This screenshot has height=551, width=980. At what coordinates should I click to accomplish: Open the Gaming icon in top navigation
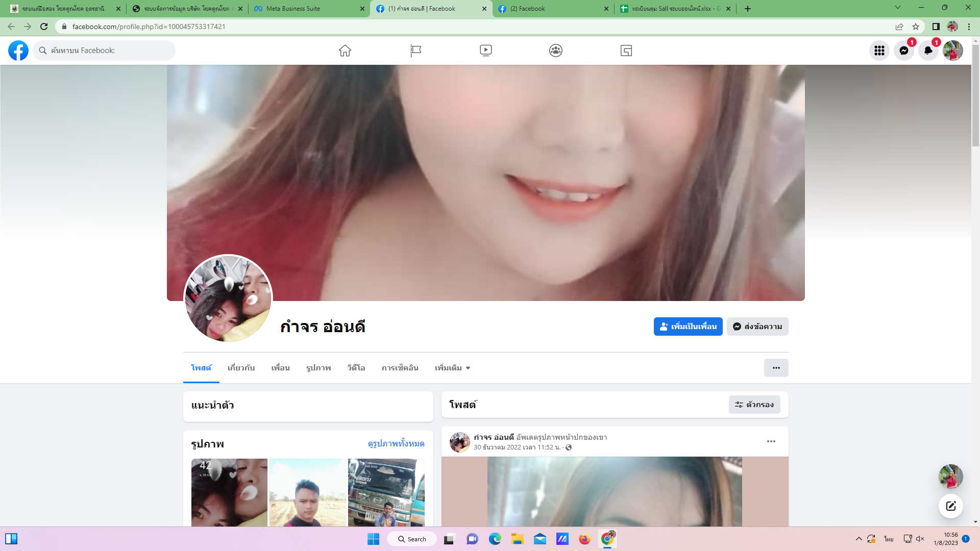pyautogui.click(x=626, y=51)
